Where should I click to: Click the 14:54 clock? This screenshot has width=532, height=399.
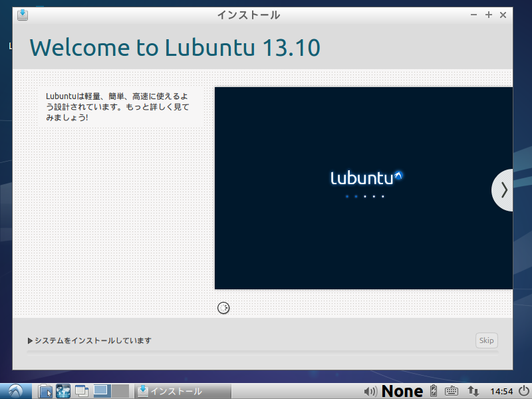pos(501,392)
